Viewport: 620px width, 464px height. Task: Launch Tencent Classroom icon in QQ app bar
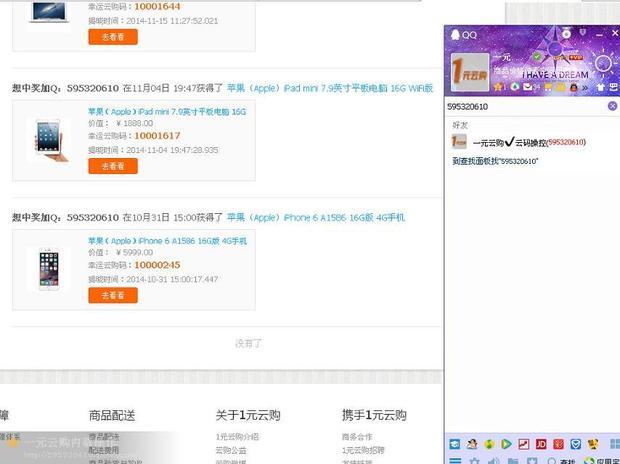(455, 444)
